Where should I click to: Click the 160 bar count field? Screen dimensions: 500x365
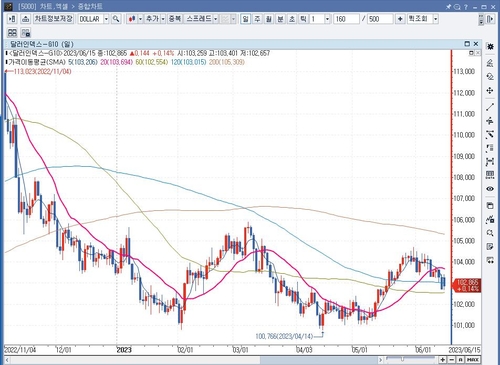tap(346, 19)
